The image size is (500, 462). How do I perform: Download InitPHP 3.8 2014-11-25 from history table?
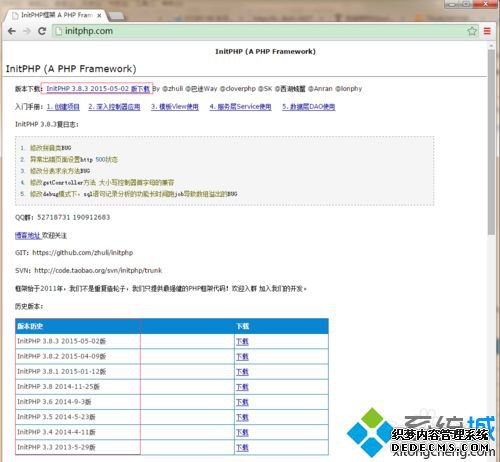point(242,387)
